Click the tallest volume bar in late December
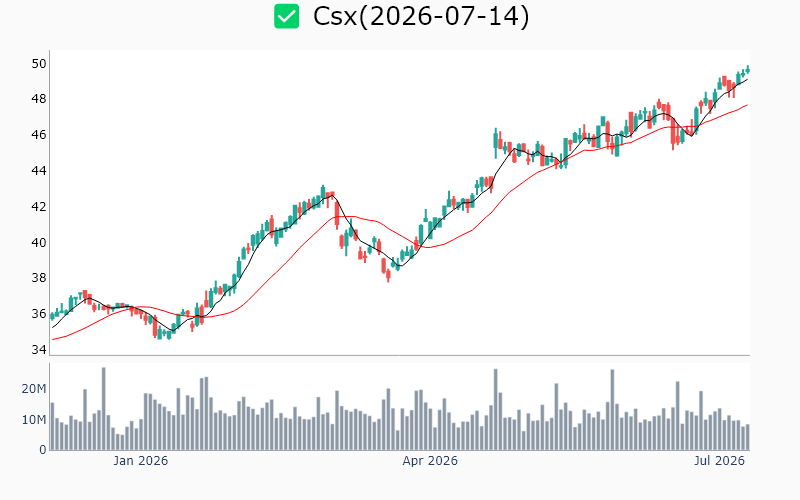Screen dimensions: 800x500 coord(104,409)
